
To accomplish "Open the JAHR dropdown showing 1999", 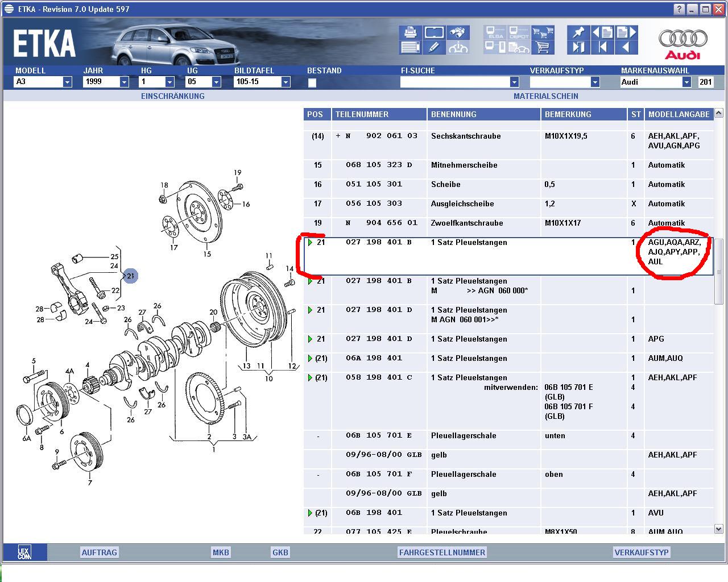I will pyautogui.click(x=124, y=82).
